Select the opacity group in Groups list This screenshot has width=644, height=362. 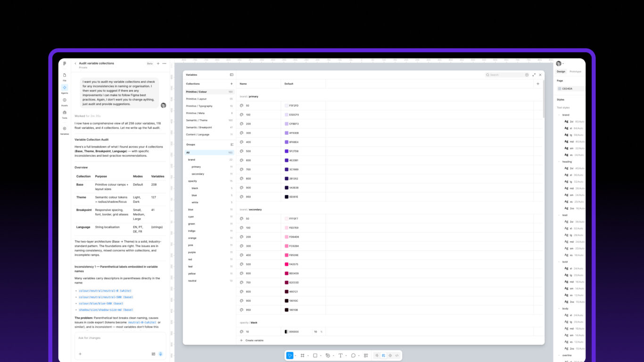tap(209, 181)
